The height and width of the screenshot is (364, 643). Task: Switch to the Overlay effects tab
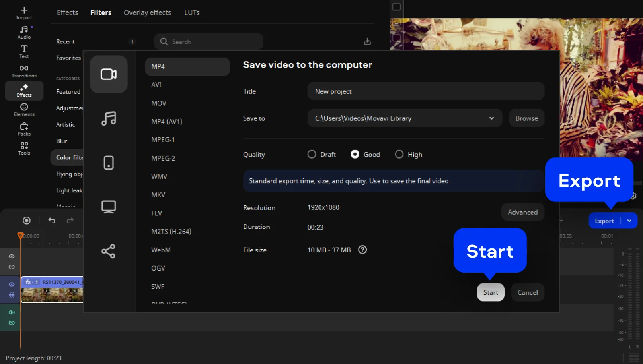147,13
